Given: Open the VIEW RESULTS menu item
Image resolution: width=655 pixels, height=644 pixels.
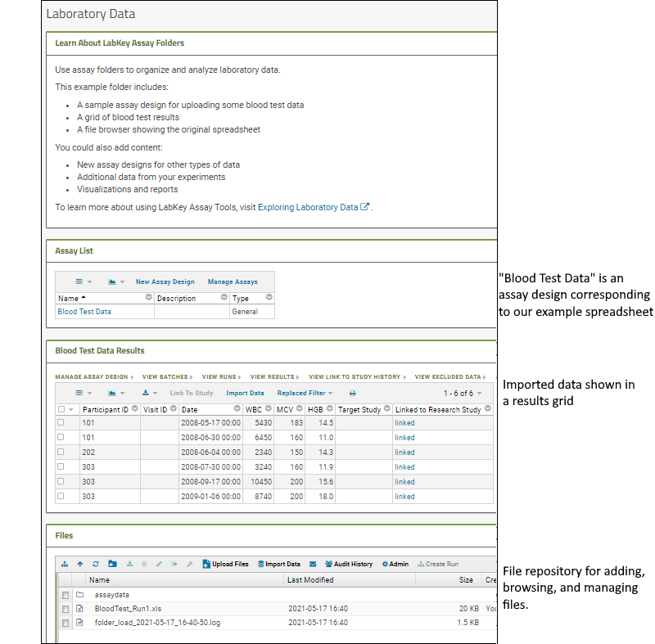Looking at the screenshot, I should 274,377.
